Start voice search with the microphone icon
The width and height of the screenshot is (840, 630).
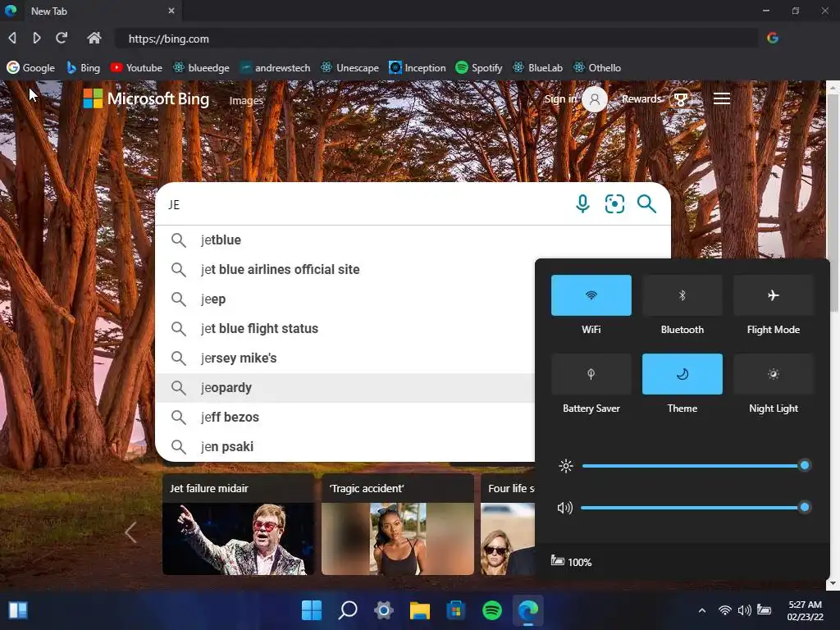pos(582,204)
